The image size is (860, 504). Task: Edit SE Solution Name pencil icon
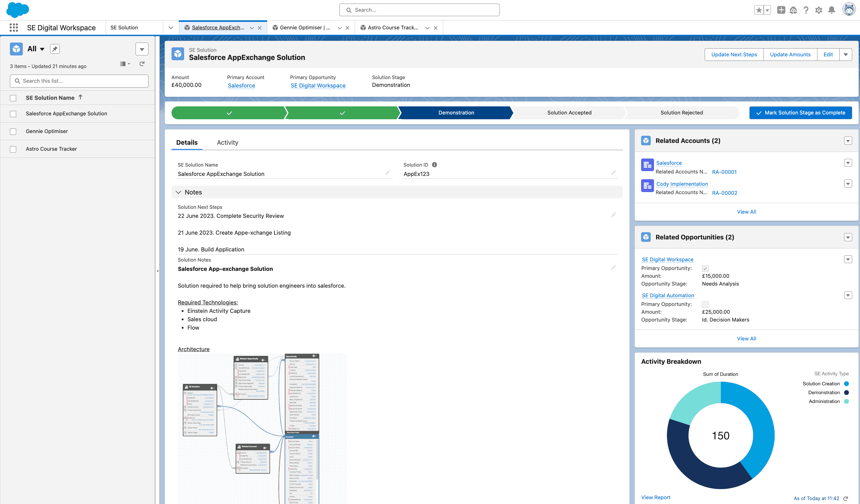point(388,173)
